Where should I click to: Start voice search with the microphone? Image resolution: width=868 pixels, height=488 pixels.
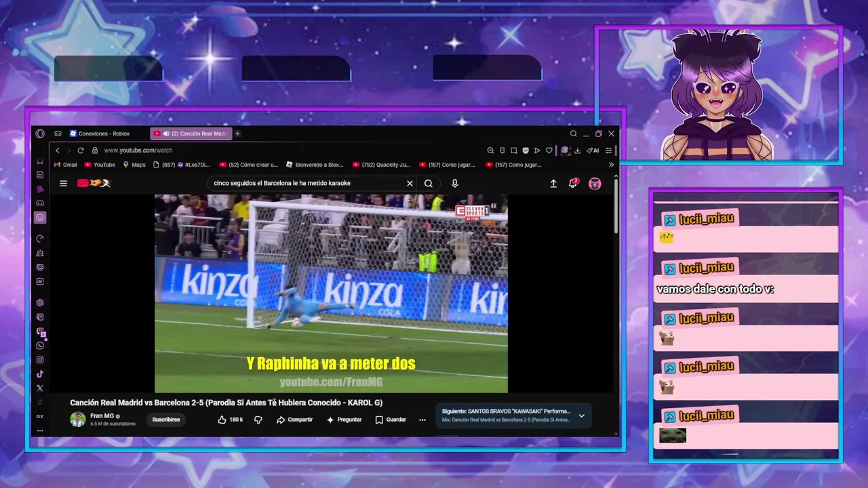click(x=455, y=183)
